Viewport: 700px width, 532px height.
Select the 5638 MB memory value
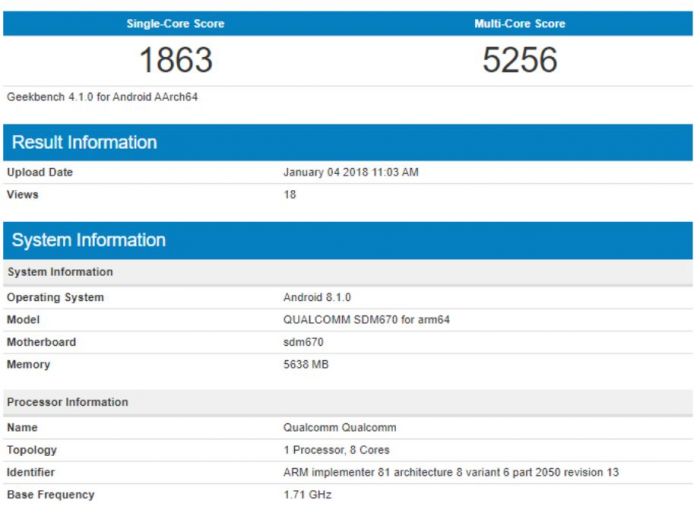pyautogui.click(x=306, y=364)
